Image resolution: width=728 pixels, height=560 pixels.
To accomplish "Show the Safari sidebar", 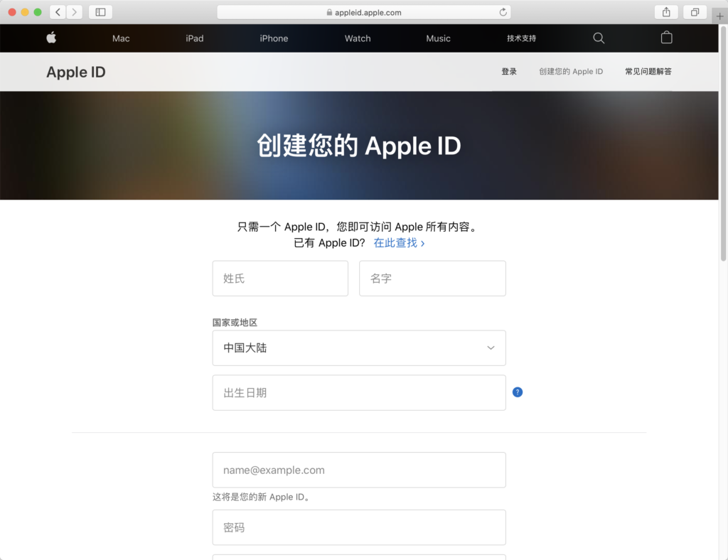I will tap(100, 12).
